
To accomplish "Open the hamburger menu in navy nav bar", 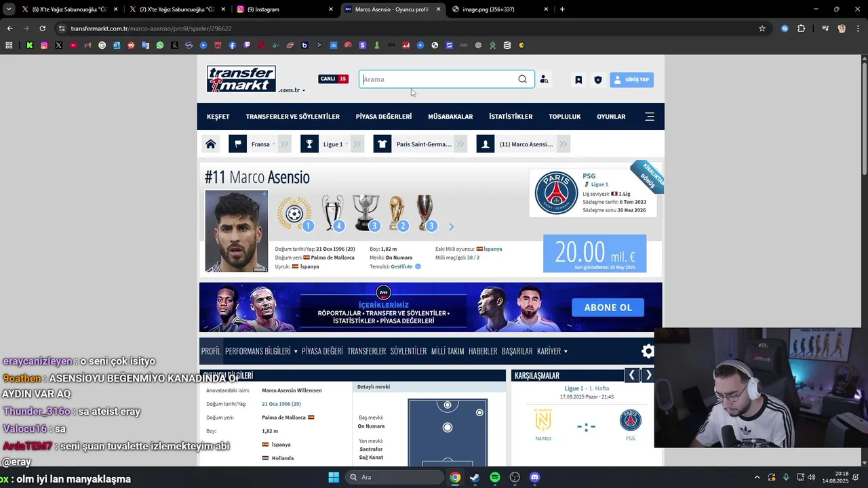I will pos(649,117).
